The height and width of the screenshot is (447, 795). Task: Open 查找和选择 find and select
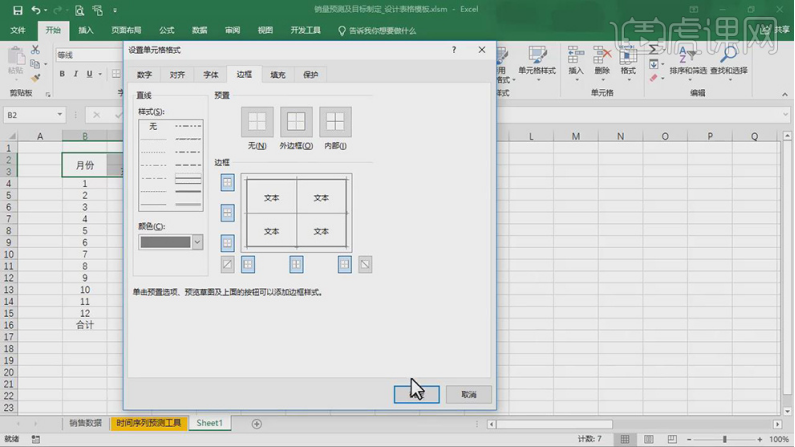[x=729, y=61]
